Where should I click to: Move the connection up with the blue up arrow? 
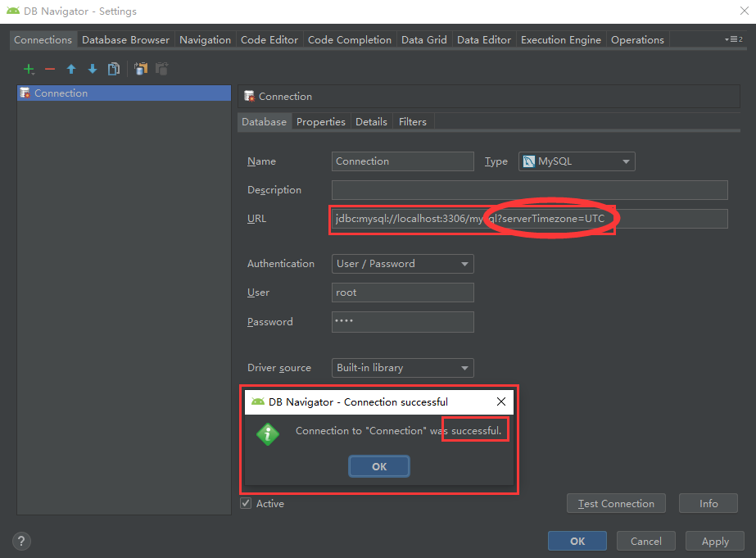tap(70, 69)
